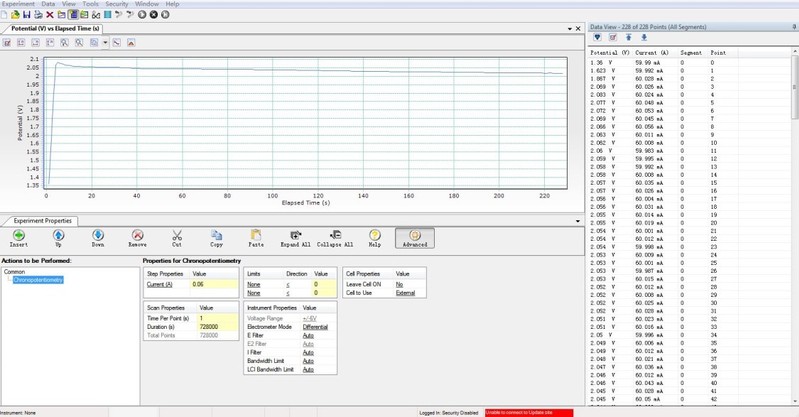Click the Save icon in main toolbar
This screenshot has height=417, width=799.
[27, 15]
